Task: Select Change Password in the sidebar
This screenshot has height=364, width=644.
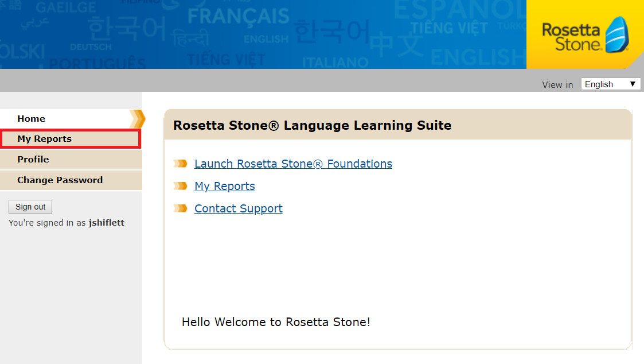Action: tap(71, 180)
